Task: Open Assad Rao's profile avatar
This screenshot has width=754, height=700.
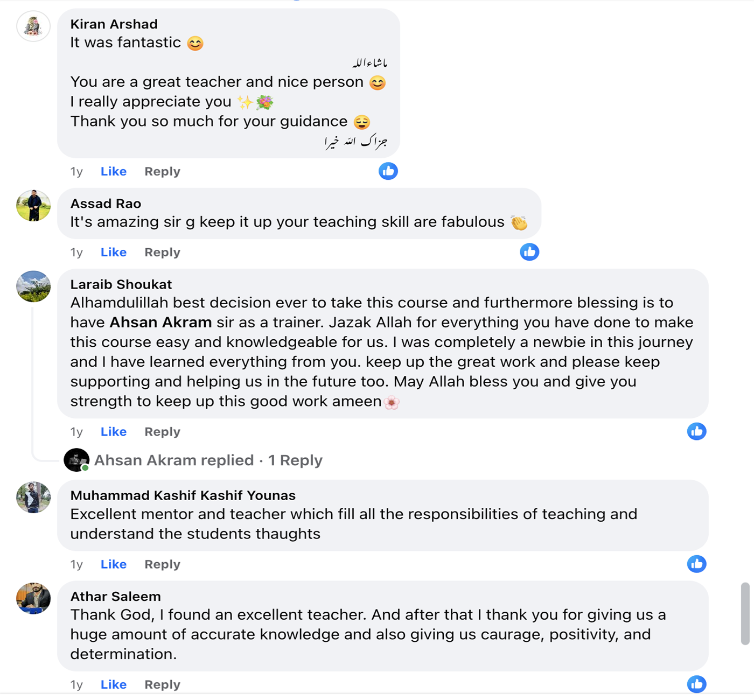Action: click(x=33, y=205)
